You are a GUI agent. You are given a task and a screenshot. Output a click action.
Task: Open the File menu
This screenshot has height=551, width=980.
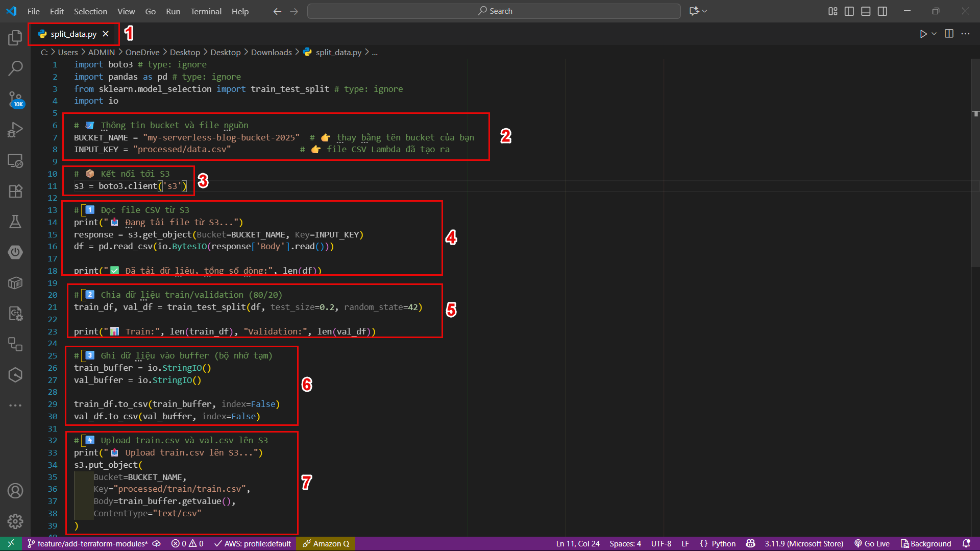pyautogui.click(x=34, y=11)
